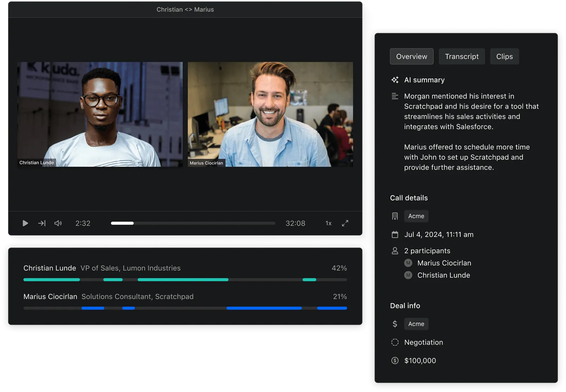Viewport: 566px width, 392px height.
Task: Click Christian Lunde's first teal talk segment
Action: pos(52,280)
